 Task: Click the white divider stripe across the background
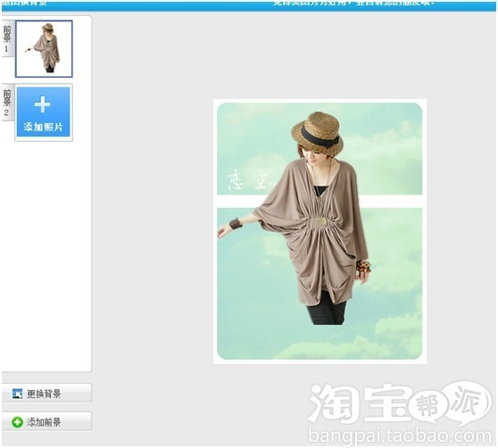pos(320,201)
